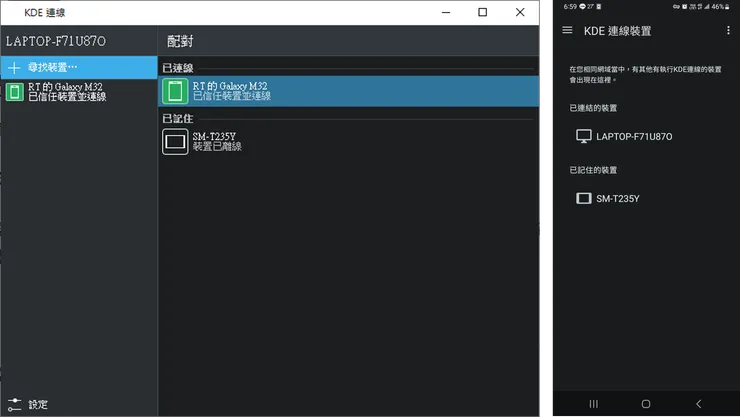This screenshot has width=740, height=417.
Task: Open RT 的 Galaxy M32 sidebar entry
Action: 79,92
